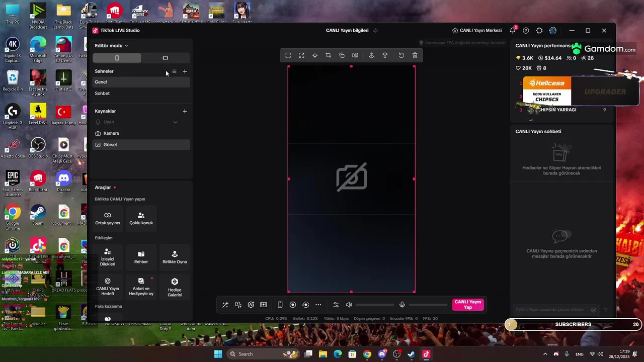This screenshot has width=644, height=362.
Task: Expand the Editör modu dropdown
Action: pos(111,46)
